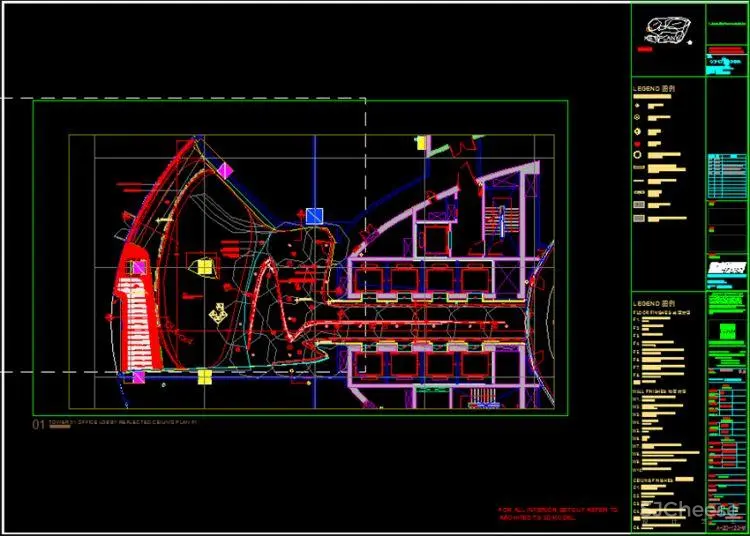The height and width of the screenshot is (536, 750).
Task: Select the magenta square over the red hatched area
Action: pos(138,268)
